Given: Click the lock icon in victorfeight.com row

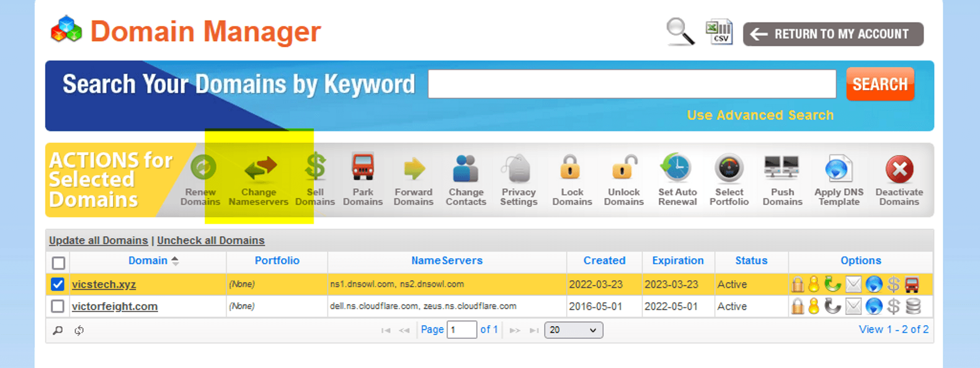Looking at the screenshot, I should tap(797, 306).
